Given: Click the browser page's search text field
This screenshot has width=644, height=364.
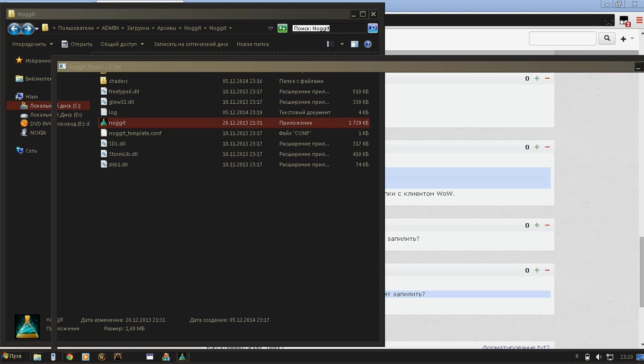Looking at the screenshot, I should click(563, 38).
